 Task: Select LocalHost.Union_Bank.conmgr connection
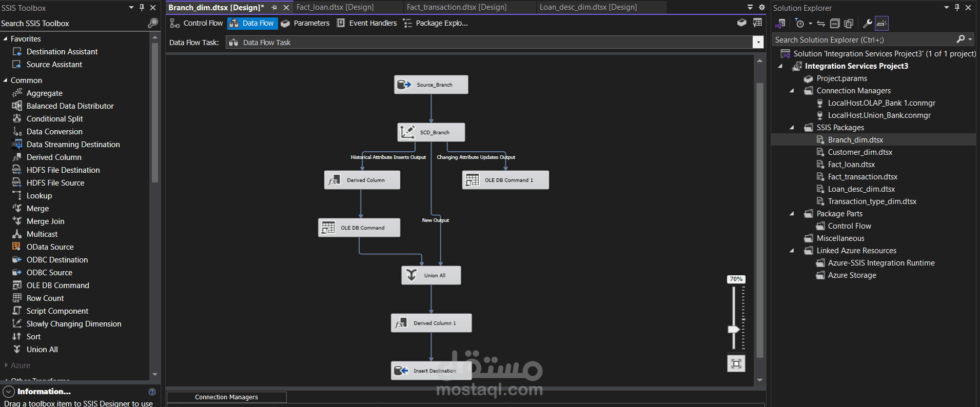pyautogui.click(x=879, y=115)
